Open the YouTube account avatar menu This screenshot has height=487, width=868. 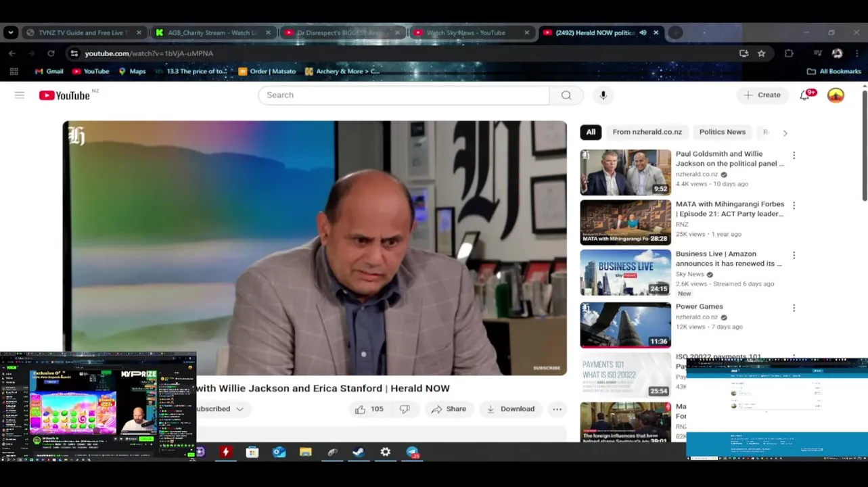836,95
